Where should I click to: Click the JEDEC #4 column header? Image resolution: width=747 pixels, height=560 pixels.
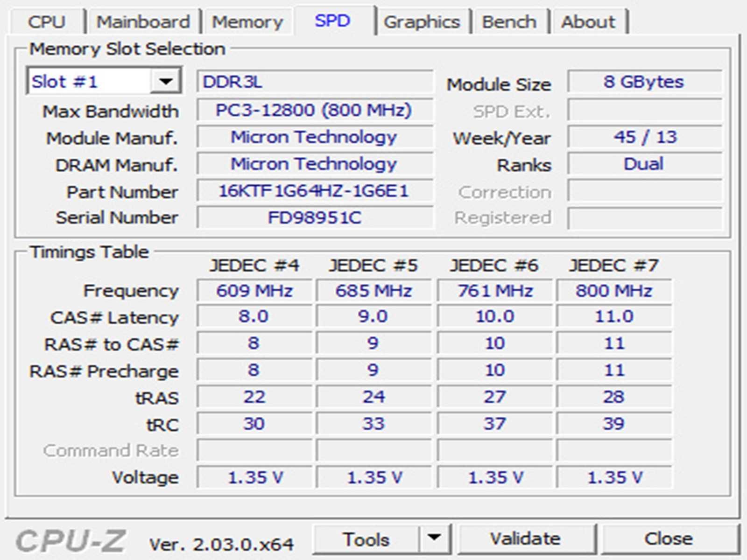[x=254, y=266]
